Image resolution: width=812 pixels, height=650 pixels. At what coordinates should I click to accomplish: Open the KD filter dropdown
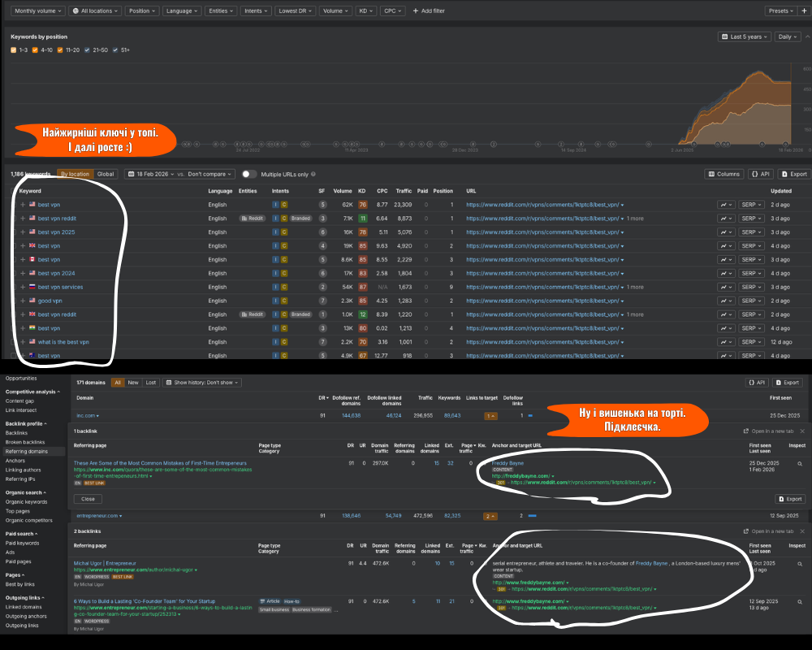tap(366, 11)
